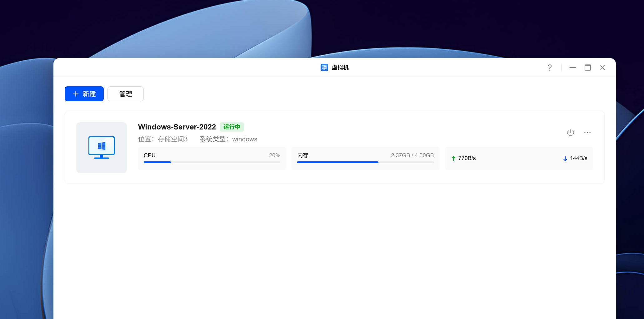644x319 pixels.
Task: Click the 位置: 存储空间3 location text
Action: tap(163, 139)
